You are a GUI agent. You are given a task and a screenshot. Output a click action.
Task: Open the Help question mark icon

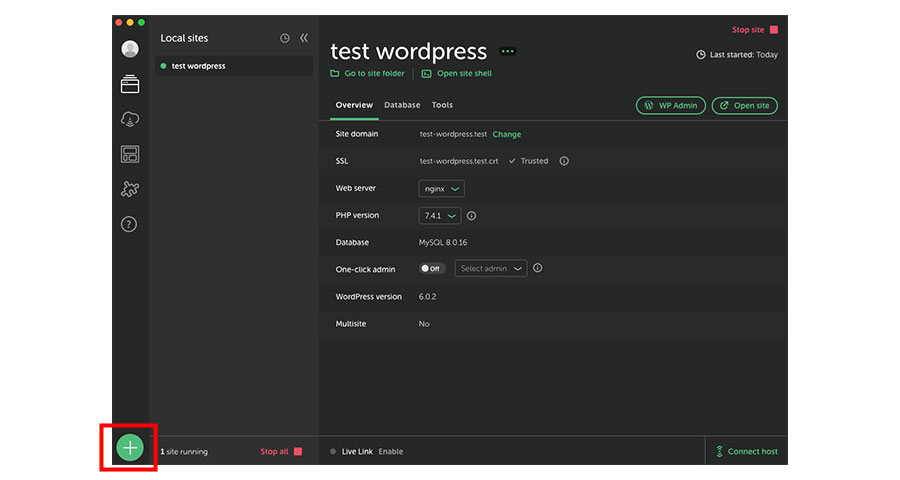(129, 224)
